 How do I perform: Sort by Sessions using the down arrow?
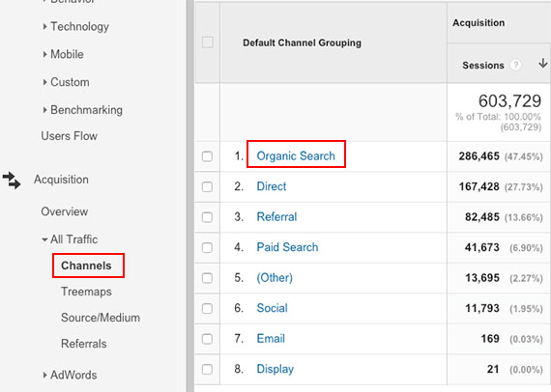(x=543, y=64)
